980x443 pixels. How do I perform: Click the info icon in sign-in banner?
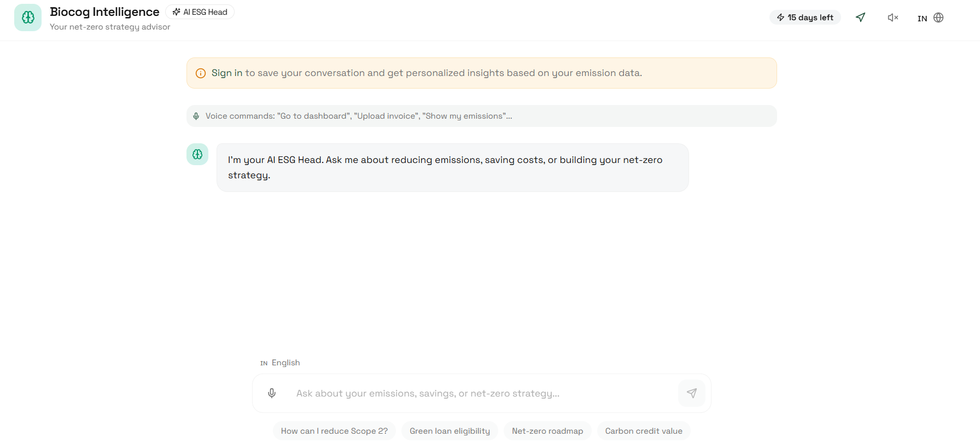click(201, 73)
